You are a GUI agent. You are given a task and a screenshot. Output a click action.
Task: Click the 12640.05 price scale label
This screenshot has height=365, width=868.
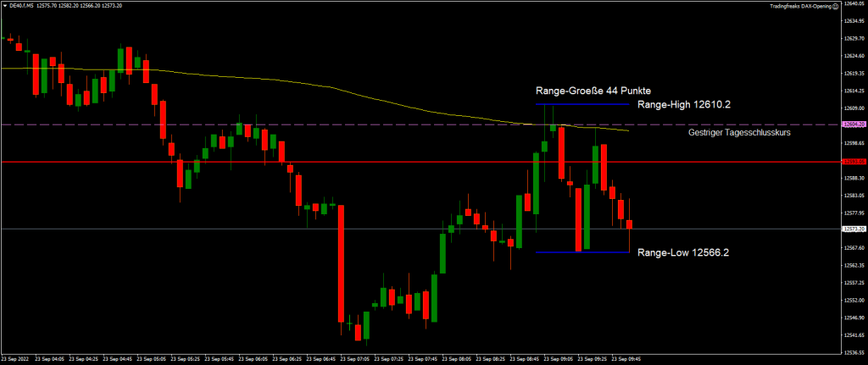854,4
